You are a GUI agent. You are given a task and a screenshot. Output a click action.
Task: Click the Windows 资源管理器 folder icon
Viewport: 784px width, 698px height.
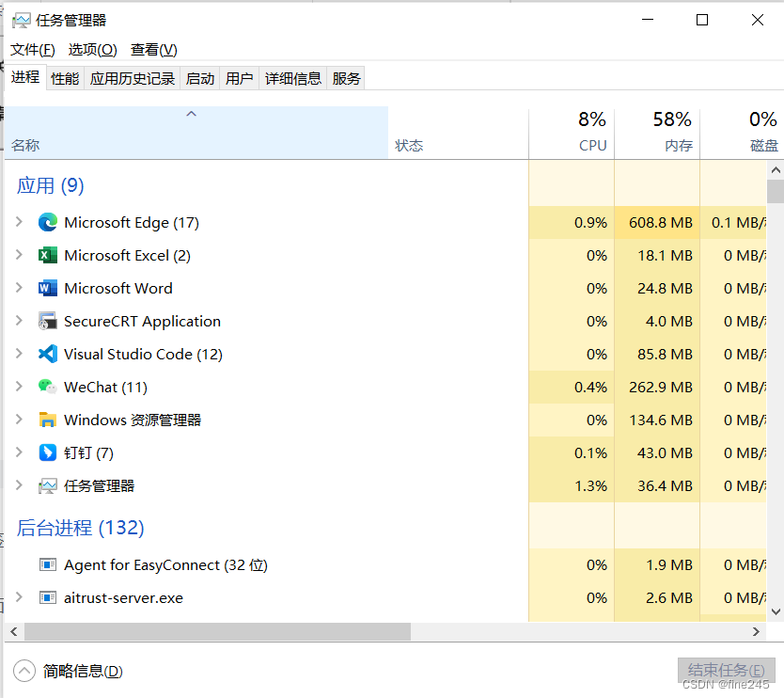click(x=48, y=420)
